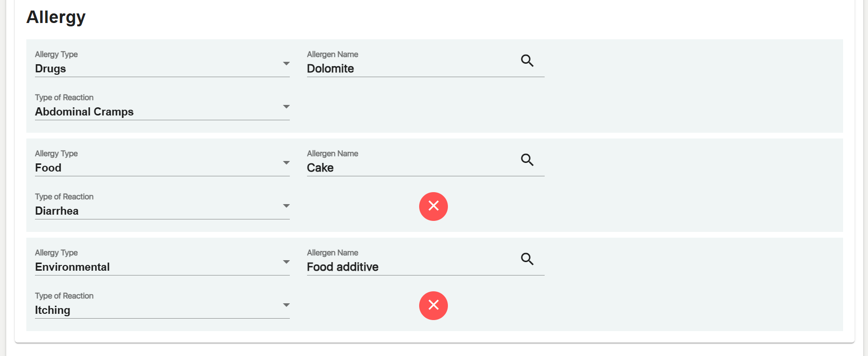Open the Food allergy type dropdown arrow
This screenshot has width=868, height=356.
(x=286, y=163)
